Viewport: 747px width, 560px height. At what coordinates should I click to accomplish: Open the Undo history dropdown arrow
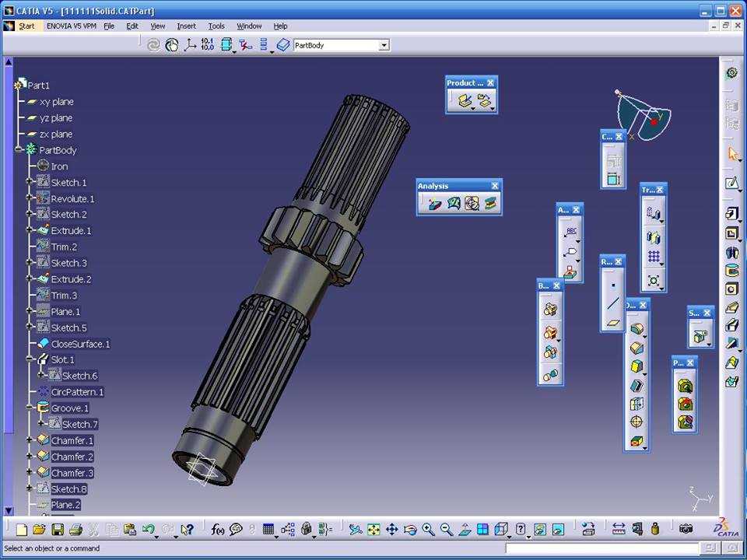tap(158, 536)
